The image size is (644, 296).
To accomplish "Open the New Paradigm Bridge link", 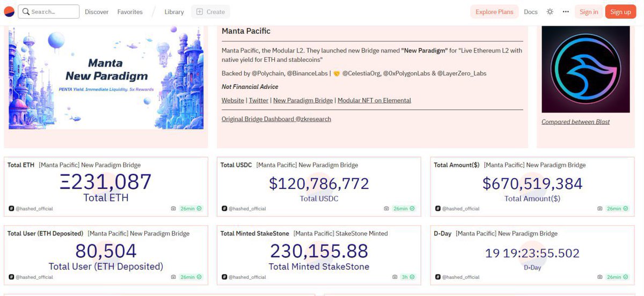I will (x=303, y=100).
